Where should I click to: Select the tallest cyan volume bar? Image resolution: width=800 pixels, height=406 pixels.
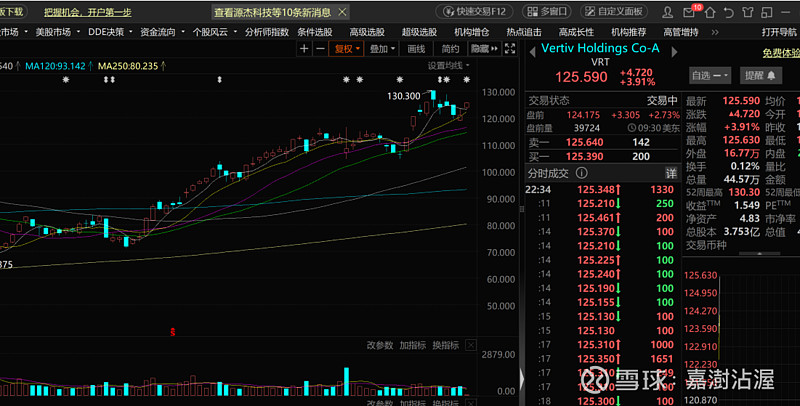click(346, 382)
